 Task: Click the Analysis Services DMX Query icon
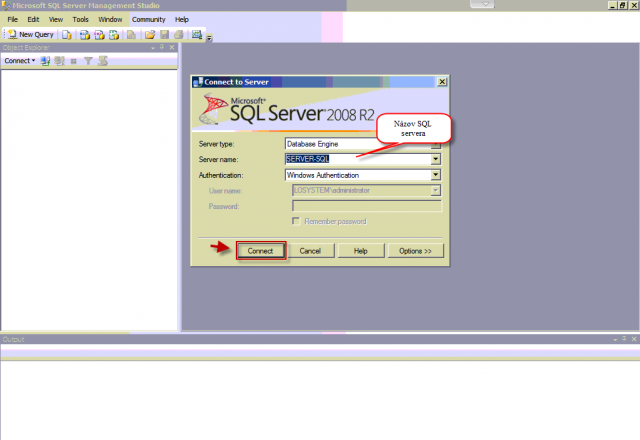(100, 35)
